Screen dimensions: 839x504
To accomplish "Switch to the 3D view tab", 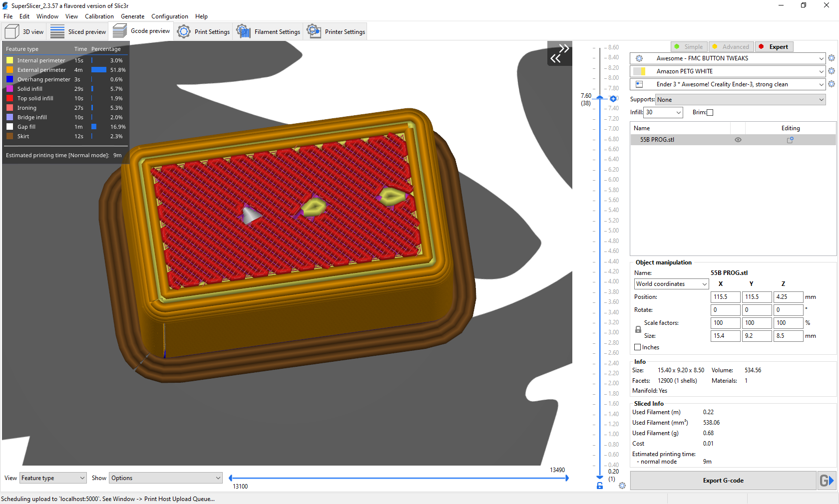I will (x=24, y=31).
